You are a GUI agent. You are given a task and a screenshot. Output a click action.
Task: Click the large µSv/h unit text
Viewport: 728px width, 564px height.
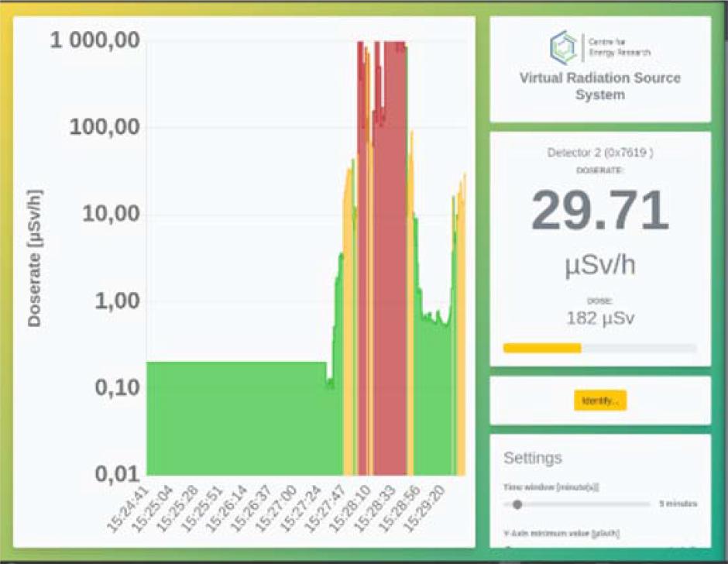(600, 265)
